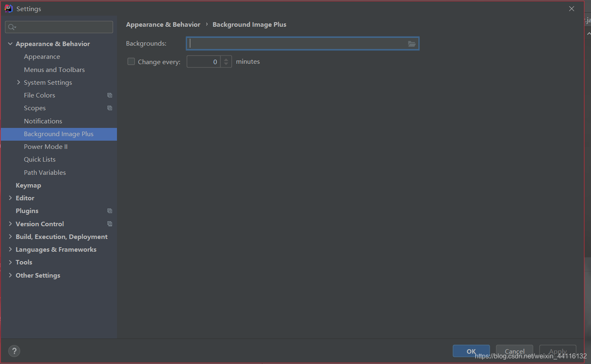Click the IntelliJ logo in title bar
This screenshot has height=364, width=591.
pyautogui.click(x=9, y=9)
